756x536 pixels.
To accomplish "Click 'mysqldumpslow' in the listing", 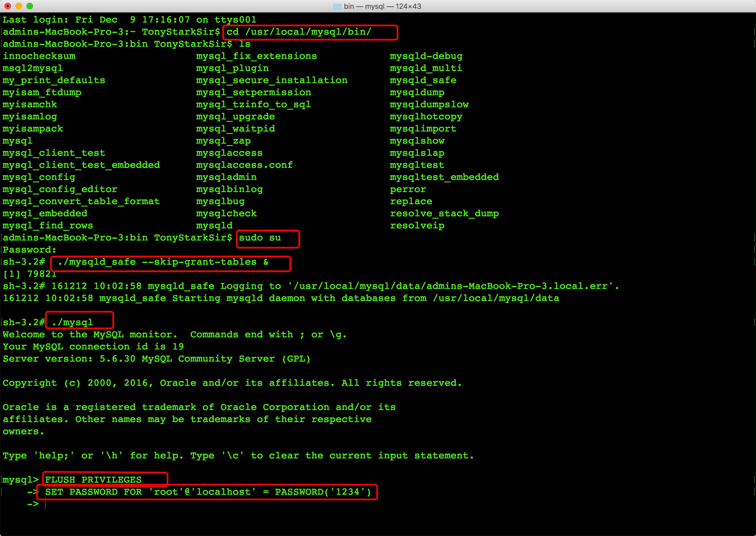I will (429, 105).
